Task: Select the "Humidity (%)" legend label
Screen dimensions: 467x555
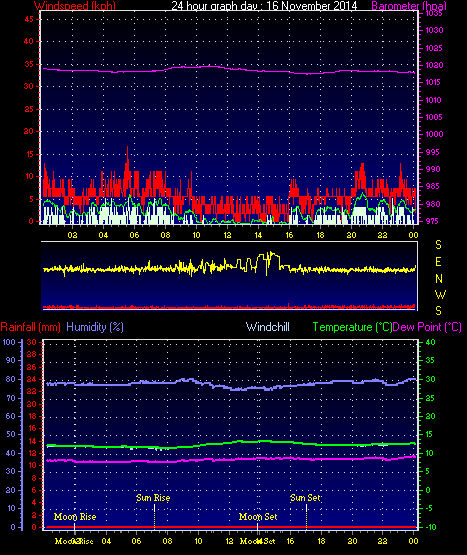Action: point(95,327)
